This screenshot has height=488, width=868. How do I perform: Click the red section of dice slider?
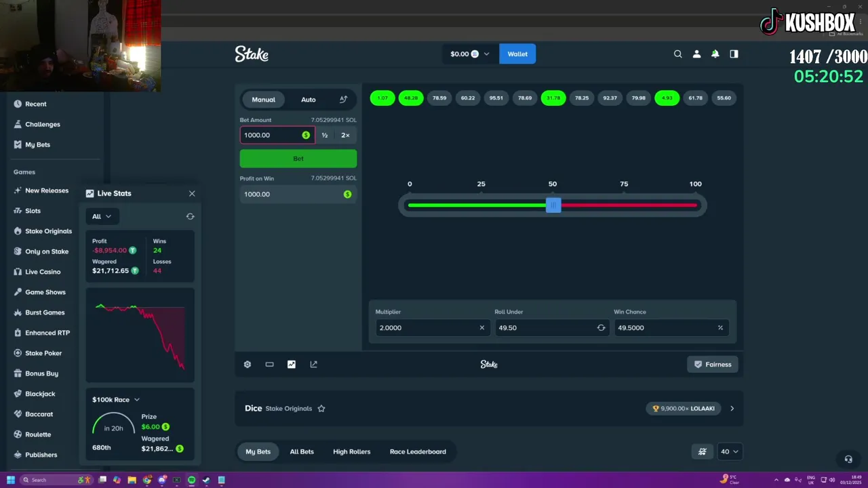click(629, 205)
